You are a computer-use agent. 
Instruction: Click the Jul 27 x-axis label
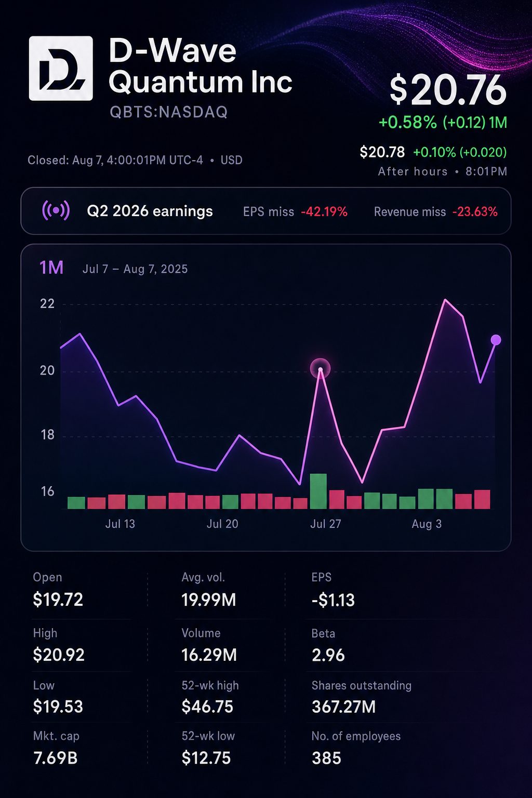click(x=326, y=524)
